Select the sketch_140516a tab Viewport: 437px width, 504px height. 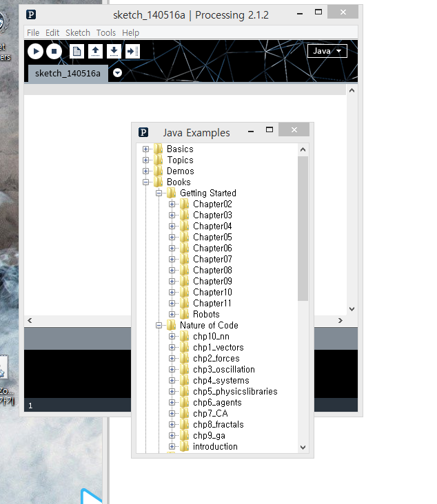tap(68, 73)
